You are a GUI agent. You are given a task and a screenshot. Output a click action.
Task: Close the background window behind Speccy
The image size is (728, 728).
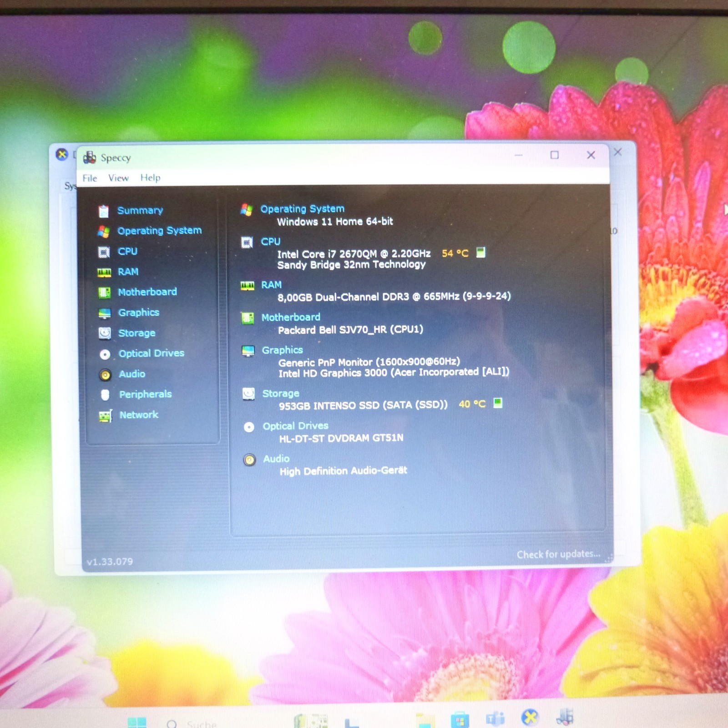click(618, 152)
